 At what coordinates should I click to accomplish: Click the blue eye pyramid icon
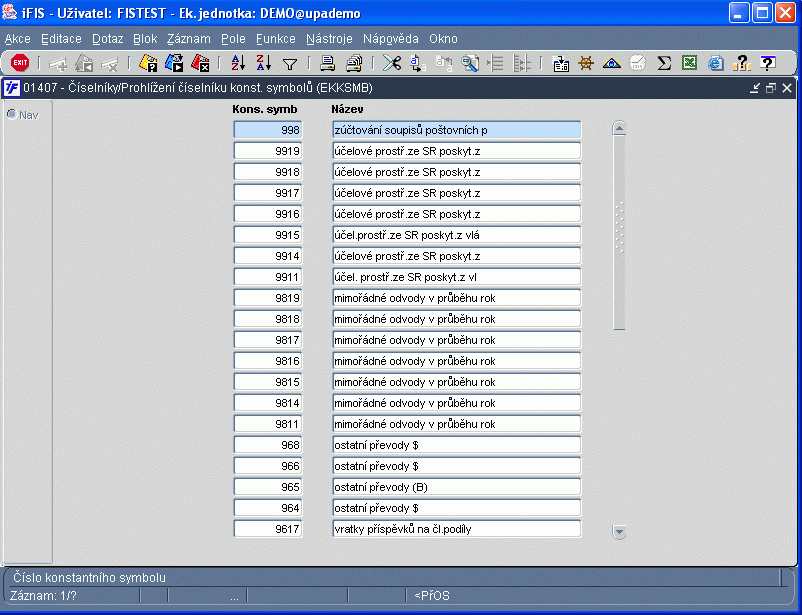tap(612, 63)
